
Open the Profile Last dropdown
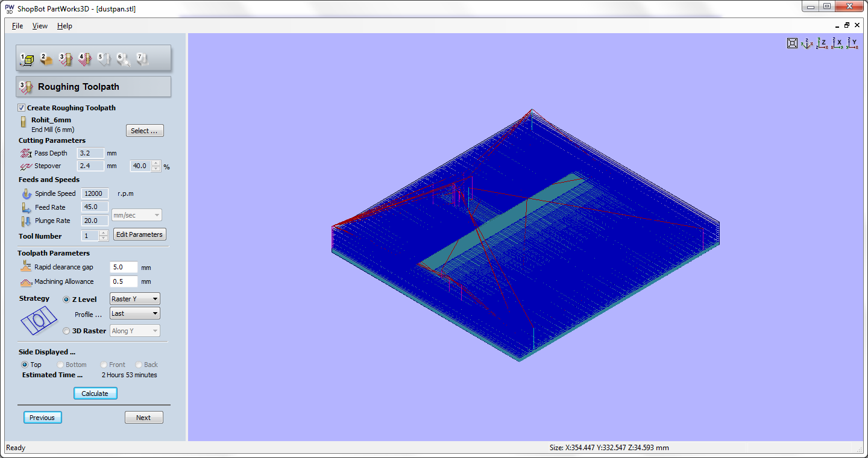pyautogui.click(x=135, y=313)
